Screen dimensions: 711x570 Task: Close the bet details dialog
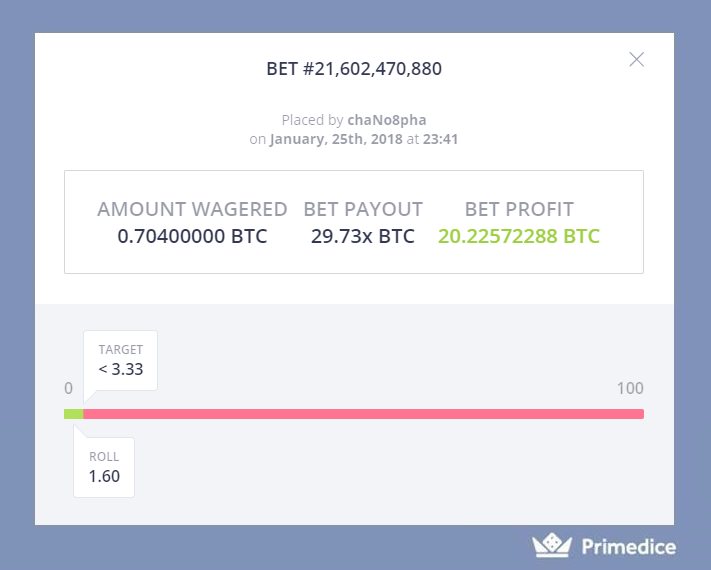pos(637,59)
